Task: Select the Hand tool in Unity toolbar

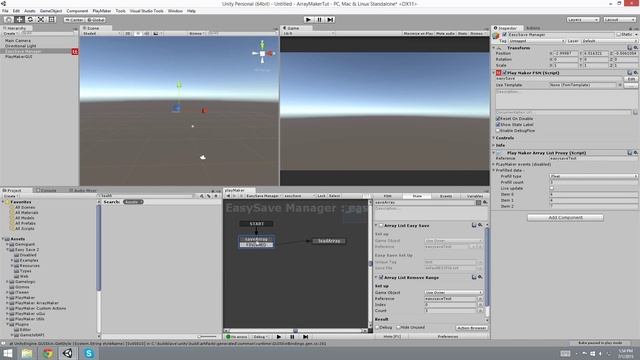Action: coord(8,20)
